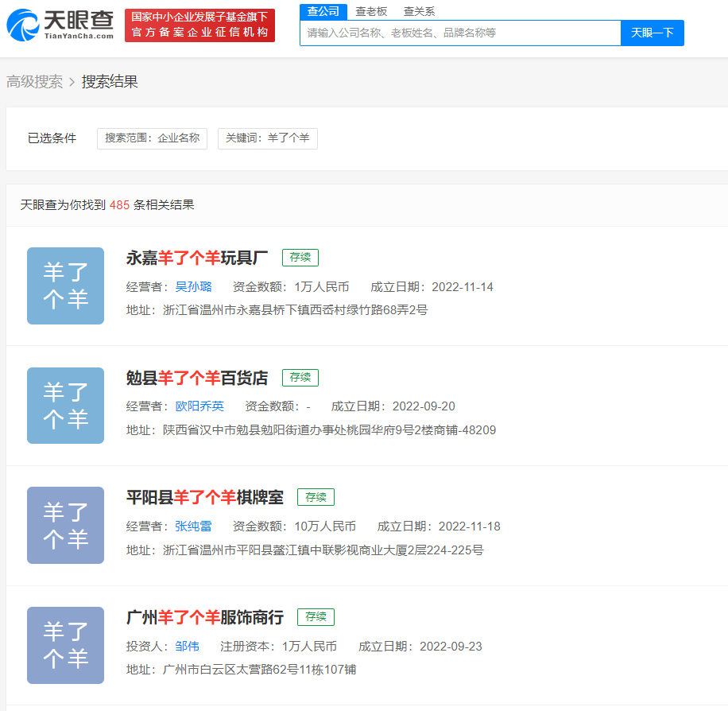Screen dimensions: 728x711
Task: Open operator 吴孙璐 profile
Action: [x=194, y=287]
